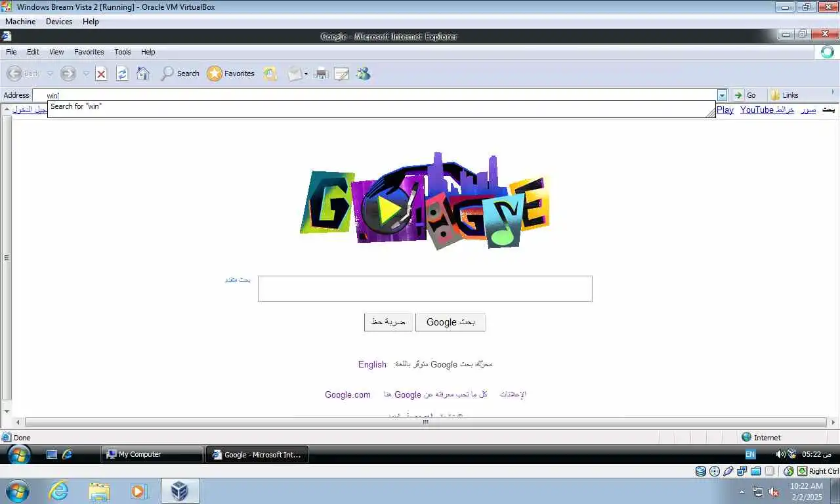Open the VirtualBox Help menu
The width and height of the screenshot is (840, 504).
click(91, 22)
